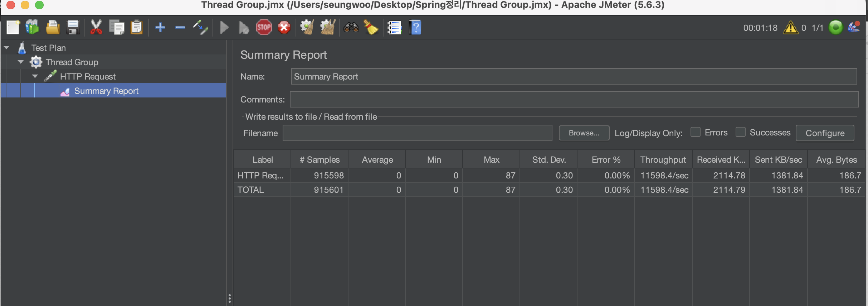Click the yellow warning triangle log icon
Image resolution: width=868 pixels, height=306 pixels.
click(x=790, y=27)
